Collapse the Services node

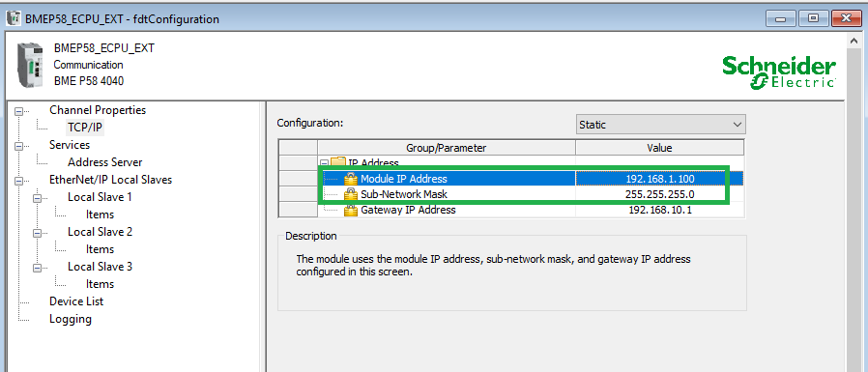point(18,146)
